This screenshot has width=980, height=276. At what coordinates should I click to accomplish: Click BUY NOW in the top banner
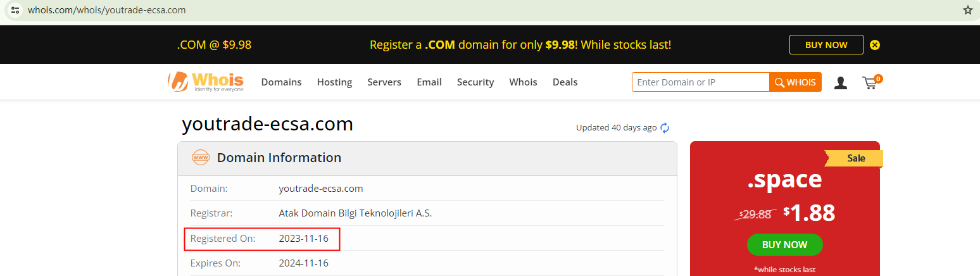[826, 45]
